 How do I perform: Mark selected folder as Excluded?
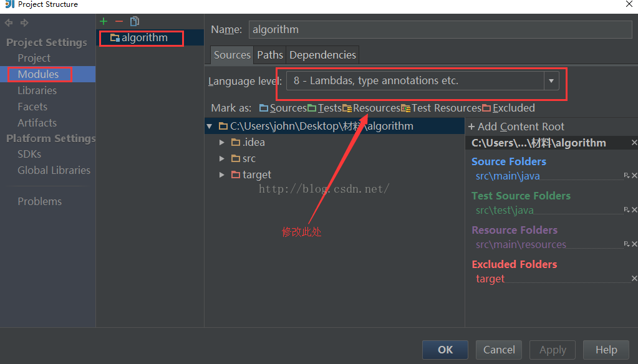[514, 107]
